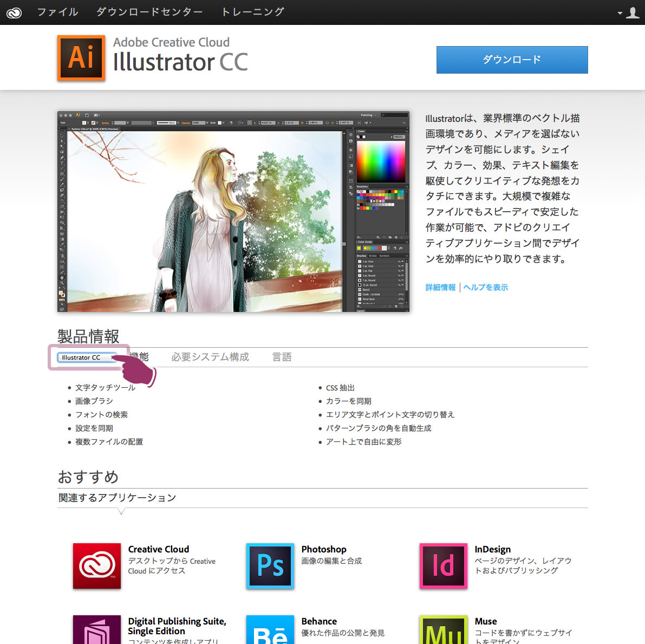645x644 pixels.
Task: Open the Photoshop title link
Action: pyautogui.click(x=324, y=549)
